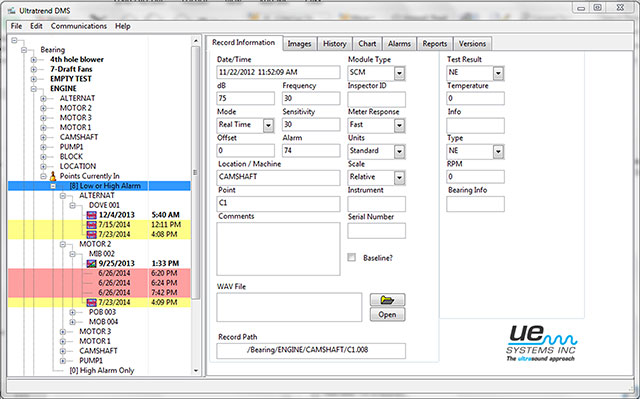The height and width of the screenshot is (399, 640).
Task: Click the record icon for 7/23/2014 4:09 PM
Action: (x=91, y=303)
